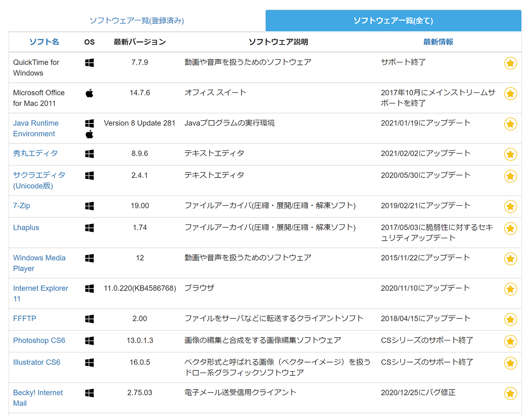
Task: Toggle the star for QuickTime for Windows
Action: pyautogui.click(x=510, y=63)
